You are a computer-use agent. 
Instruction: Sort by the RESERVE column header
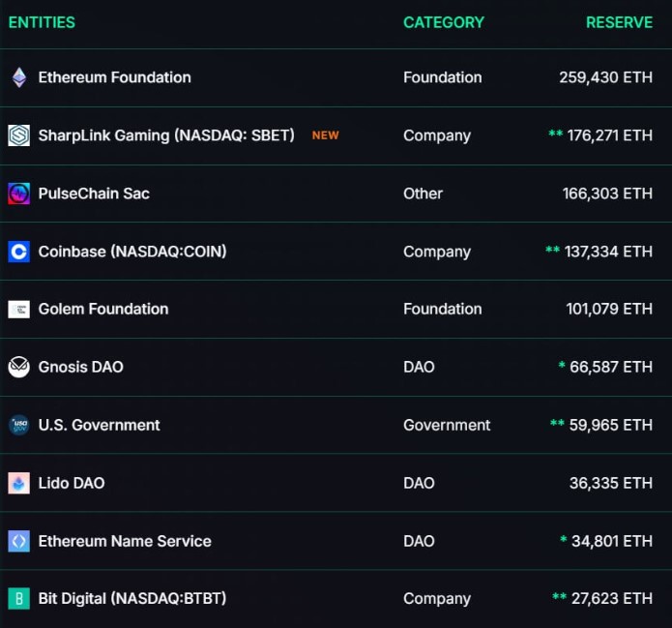[x=619, y=22]
